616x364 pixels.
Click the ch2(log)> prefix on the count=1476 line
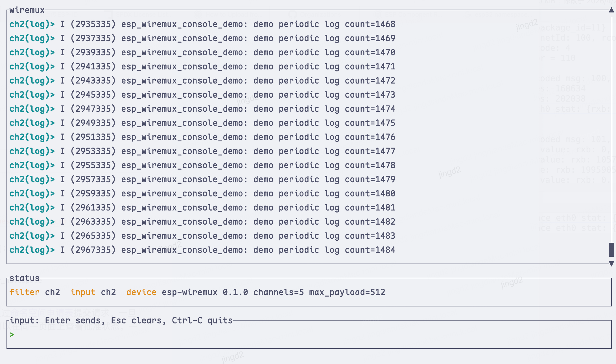point(32,137)
